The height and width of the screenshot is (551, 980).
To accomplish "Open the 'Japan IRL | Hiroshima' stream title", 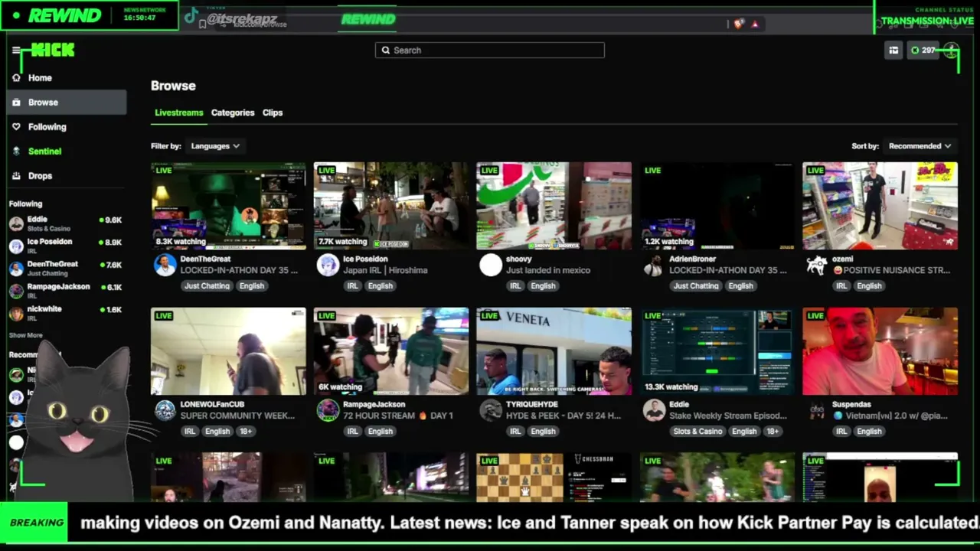I will (385, 271).
